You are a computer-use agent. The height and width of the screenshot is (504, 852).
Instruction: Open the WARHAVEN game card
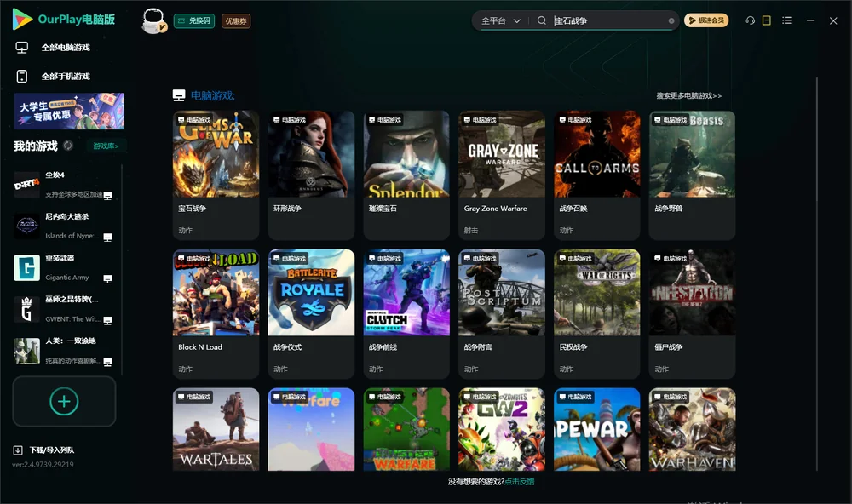coord(692,429)
